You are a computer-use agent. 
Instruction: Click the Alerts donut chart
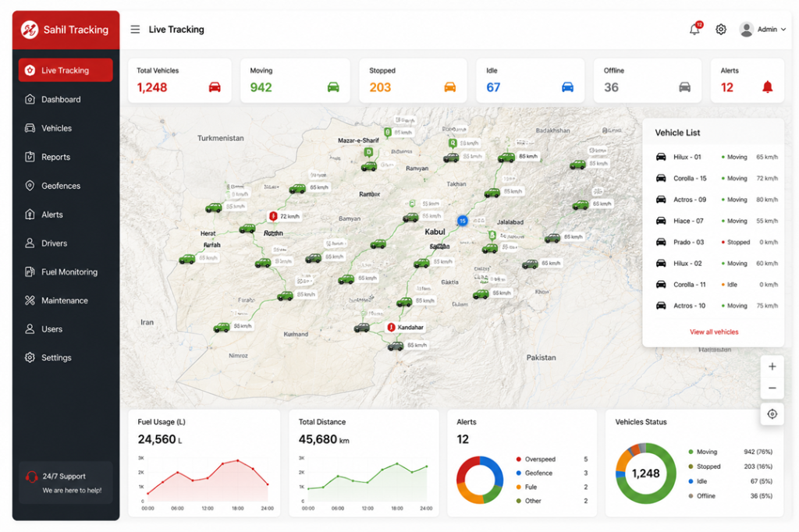[x=480, y=480]
